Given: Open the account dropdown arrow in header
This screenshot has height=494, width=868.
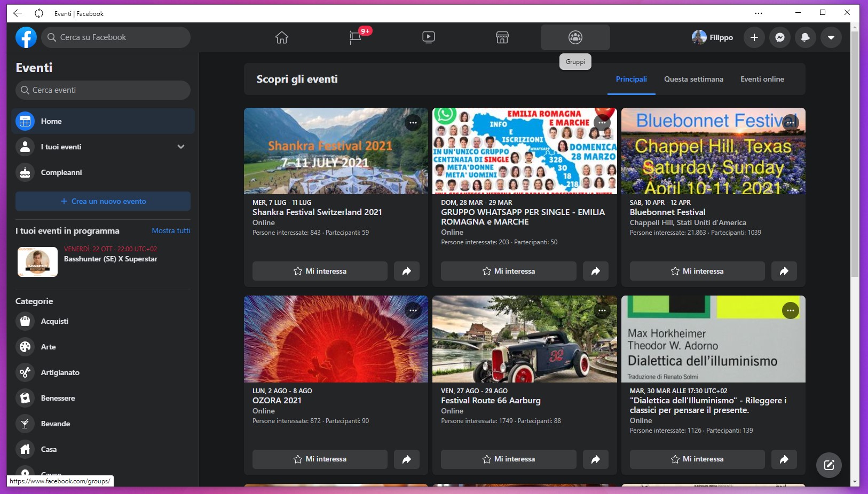Looking at the screenshot, I should click(x=831, y=37).
